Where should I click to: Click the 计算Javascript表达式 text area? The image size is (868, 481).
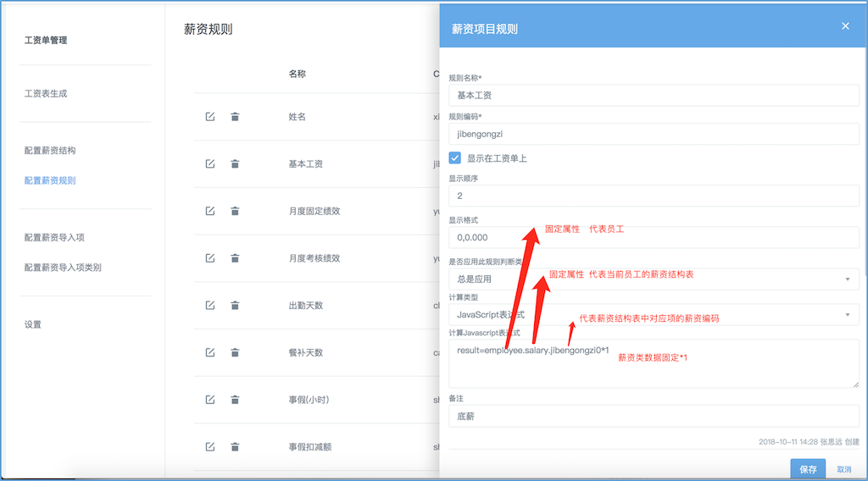click(654, 363)
